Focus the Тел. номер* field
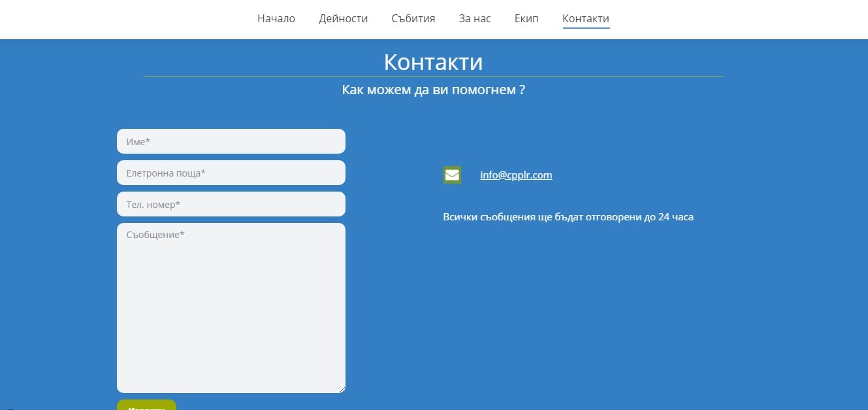868x410 pixels. click(231, 204)
